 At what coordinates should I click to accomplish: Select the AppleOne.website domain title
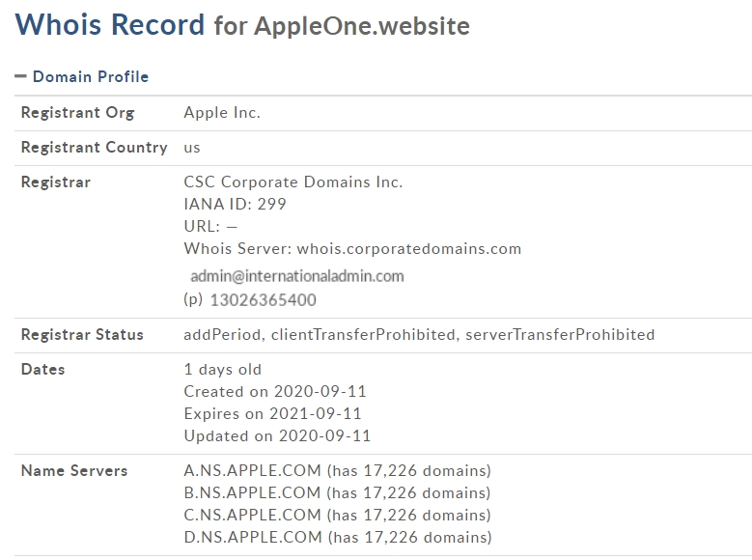[362, 26]
